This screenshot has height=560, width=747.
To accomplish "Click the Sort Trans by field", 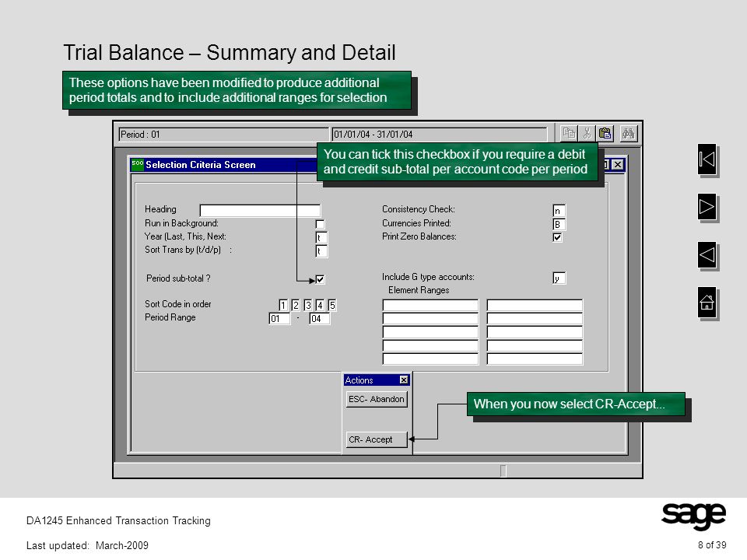I will click(321, 251).
